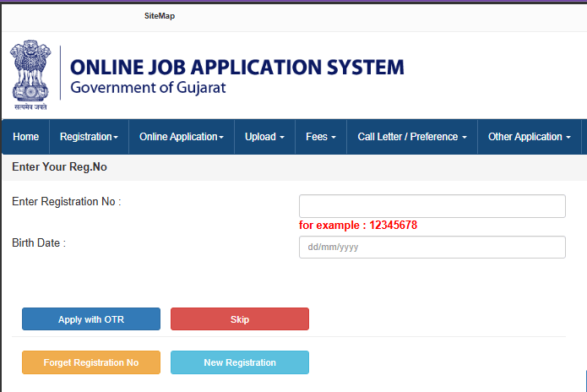The height and width of the screenshot is (392, 587).
Task: Click the 'Government of Gujarat' subtitle
Action: pyautogui.click(x=149, y=88)
